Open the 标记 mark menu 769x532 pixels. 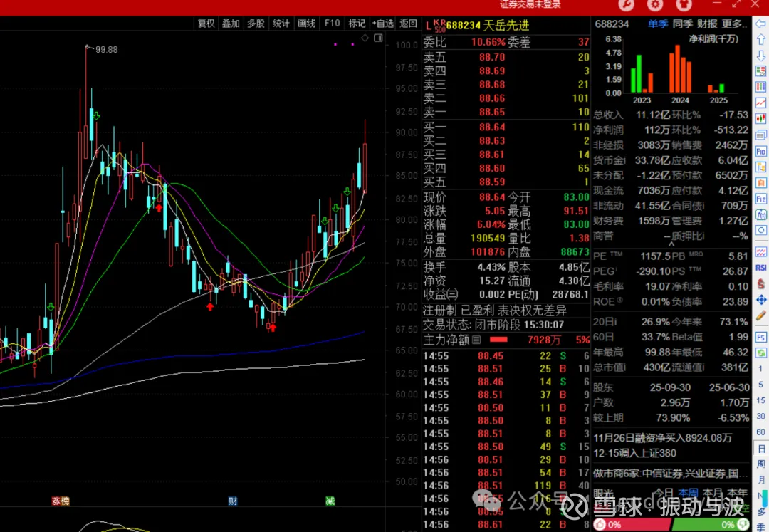(x=357, y=23)
